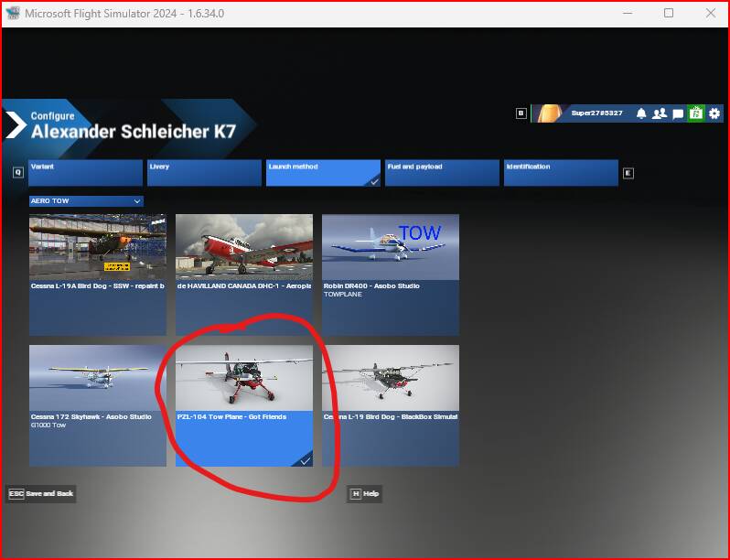This screenshot has width=730, height=560.
Task: Click Super27#5327 username
Action: (596, 113)
